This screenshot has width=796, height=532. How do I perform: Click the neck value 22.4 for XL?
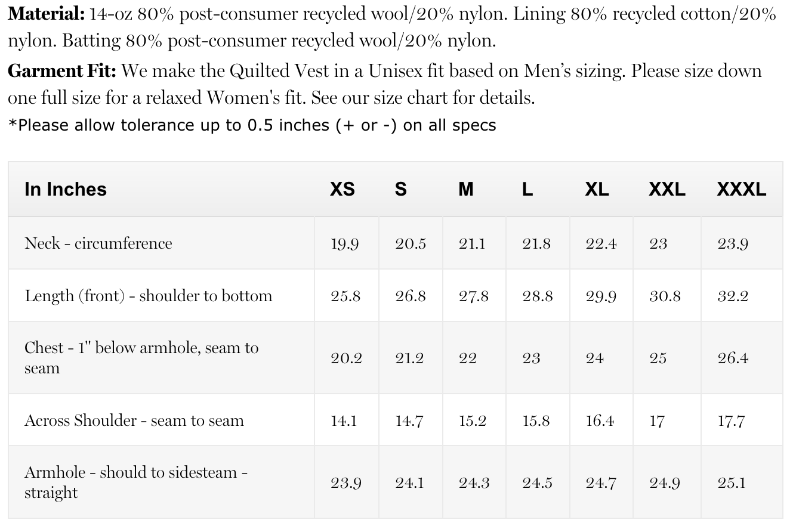point(601,244)
